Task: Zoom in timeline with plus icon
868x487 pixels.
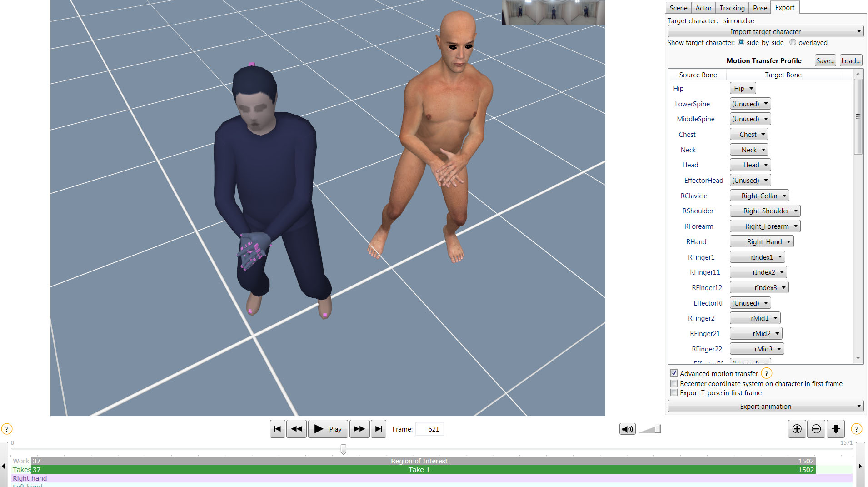Action: click(x=797, y=429)
